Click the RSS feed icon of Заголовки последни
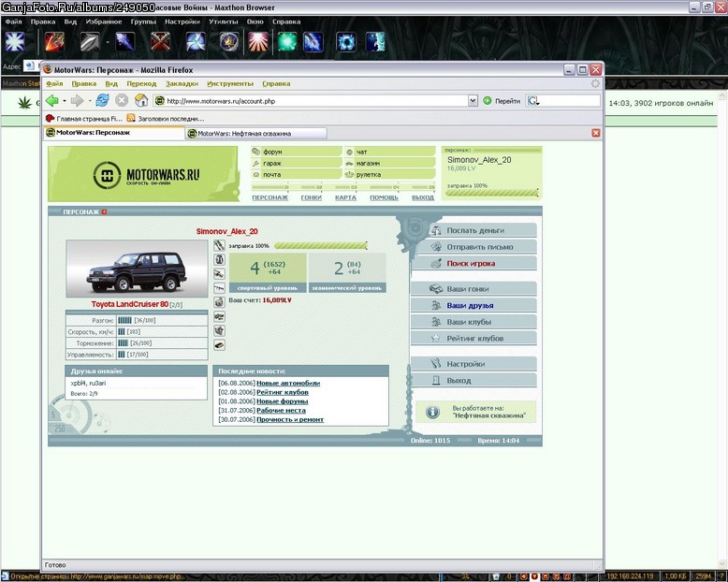The image size is (728, 582). 131,118
